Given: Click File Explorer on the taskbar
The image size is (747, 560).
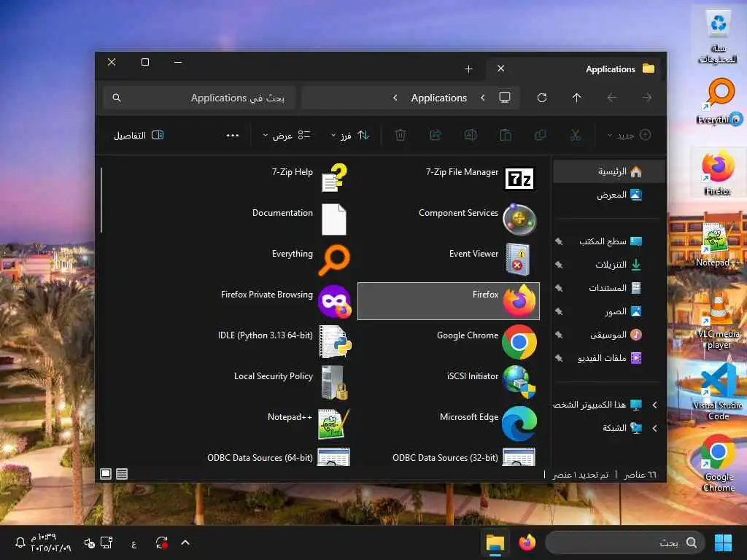Looking at the screenshot, I should point(495,542).
